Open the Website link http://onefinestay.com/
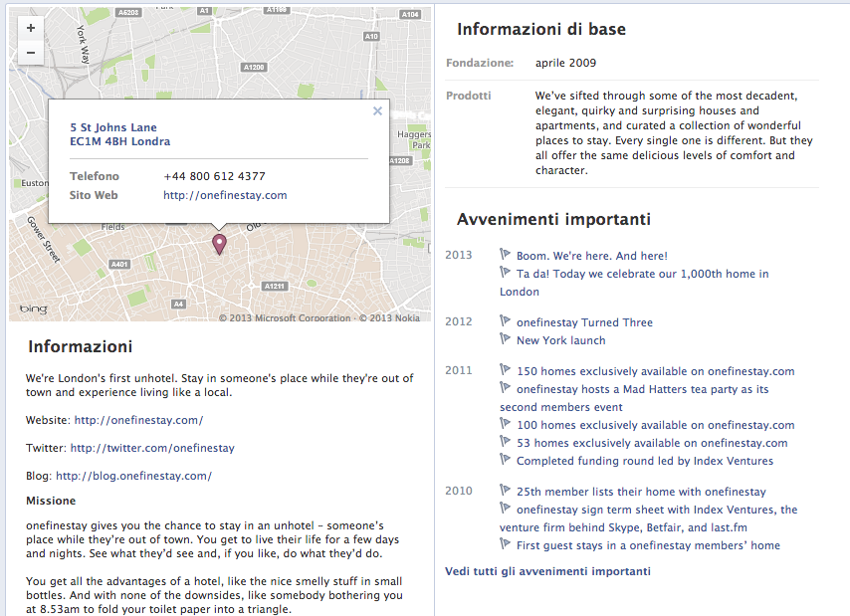This screenshot has height=616, width=850. coord(138,420)
